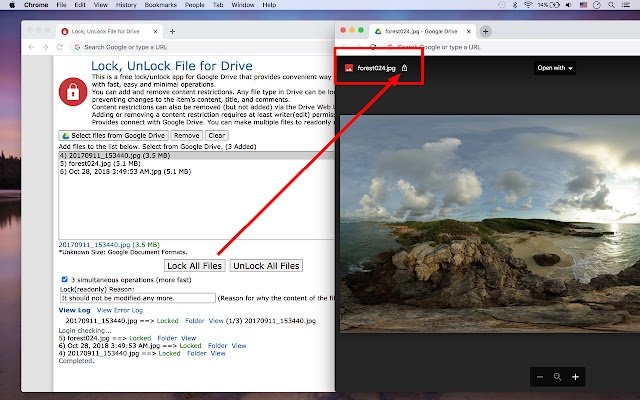Select 'Oct 28, 2018 3:49:53 AM.jpg' in file list
Viewport: 640px width, 400px height.
tap(197, 172)
